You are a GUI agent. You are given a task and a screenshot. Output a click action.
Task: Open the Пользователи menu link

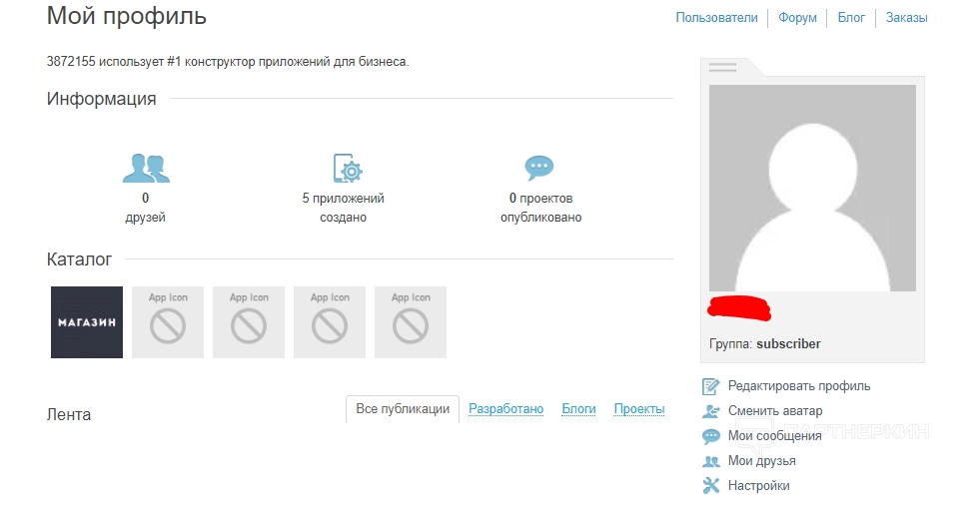pos(716,18)
